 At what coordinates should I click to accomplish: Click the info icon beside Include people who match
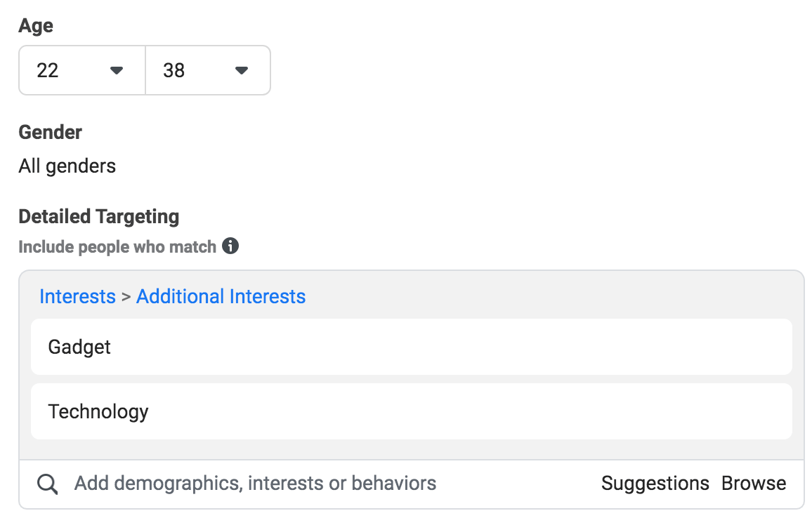pos(230,246)
